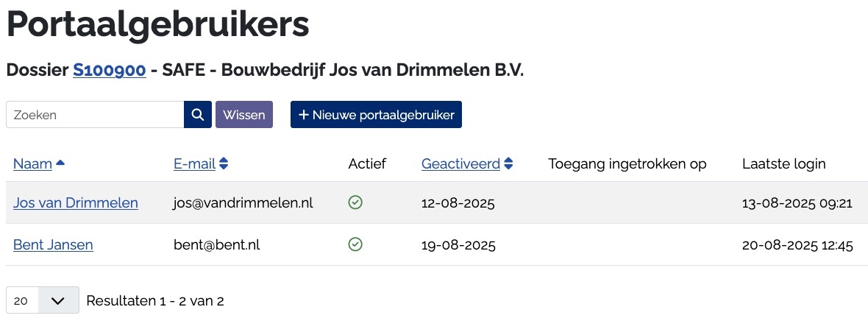
Task: Sort table by E-mail column header
Action: coord(194,163)
